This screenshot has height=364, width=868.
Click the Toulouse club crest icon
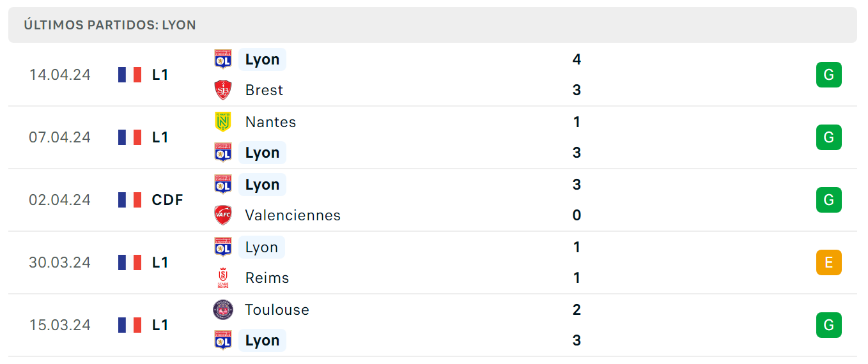click(223, 310)
